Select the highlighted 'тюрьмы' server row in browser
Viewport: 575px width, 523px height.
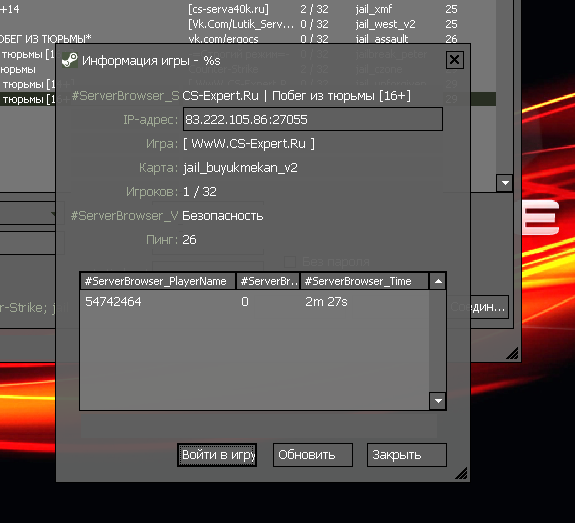pos(28,99)
